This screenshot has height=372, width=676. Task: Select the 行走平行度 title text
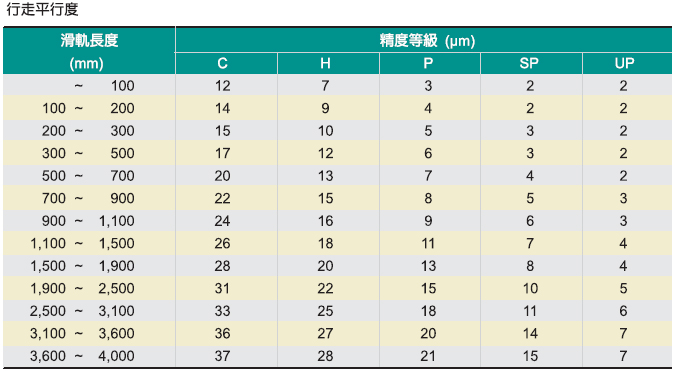tap(42, 9)
